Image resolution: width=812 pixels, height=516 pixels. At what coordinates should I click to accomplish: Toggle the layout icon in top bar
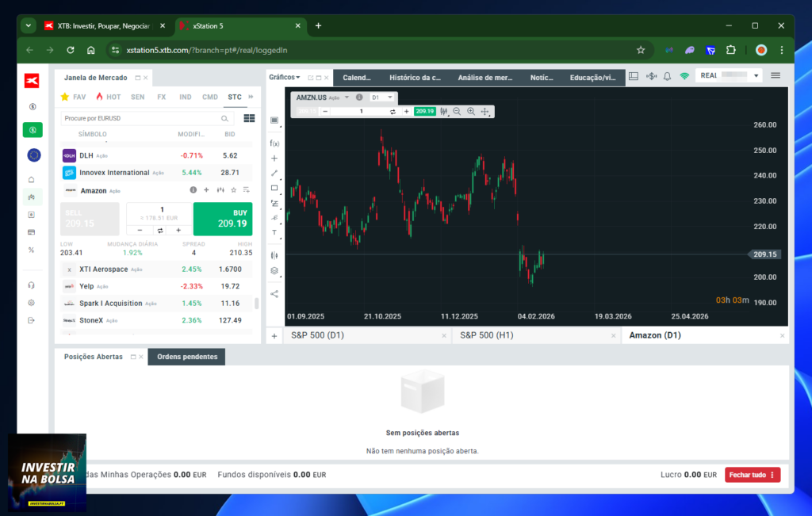(634, 76)
